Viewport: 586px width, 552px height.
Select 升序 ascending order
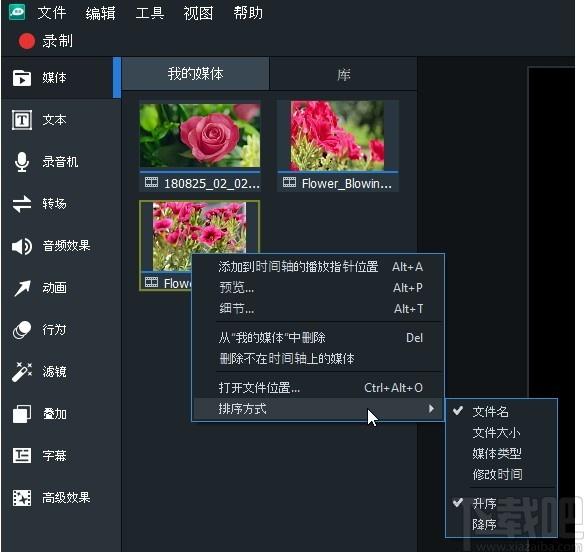coord(502,504)
